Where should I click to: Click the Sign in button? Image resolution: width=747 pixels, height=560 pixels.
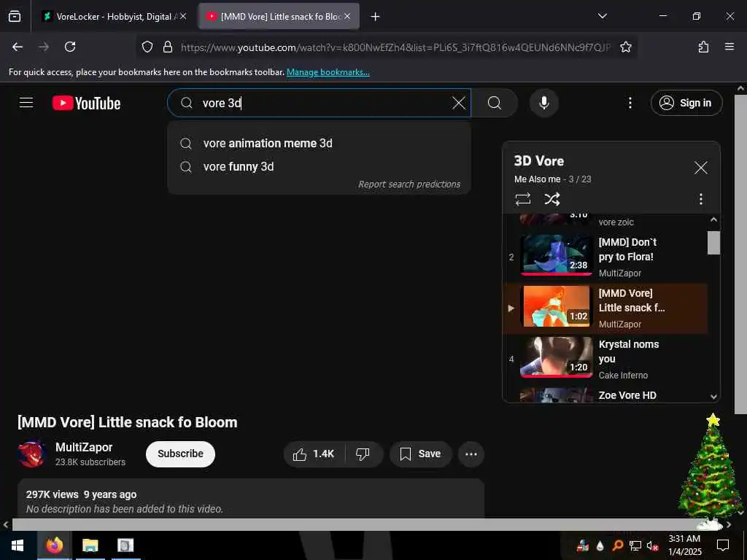click(x=686, y=103)
